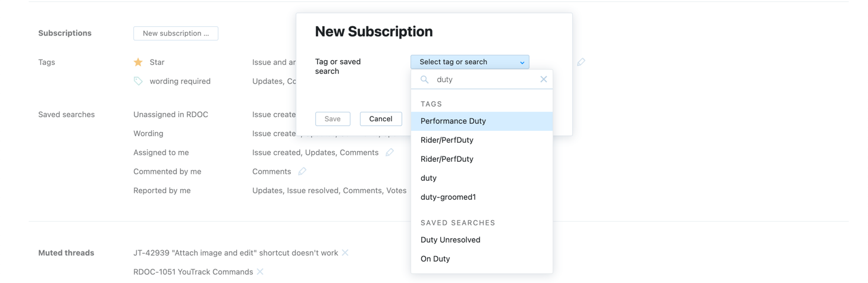Click the wording required tag icon
The image size is (868, 283).
138,81
